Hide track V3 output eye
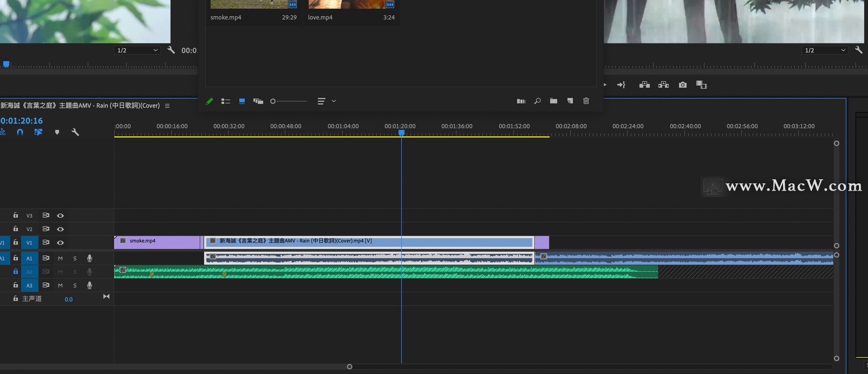This screenshot has width=868, height=374. [x=60, y=216]
